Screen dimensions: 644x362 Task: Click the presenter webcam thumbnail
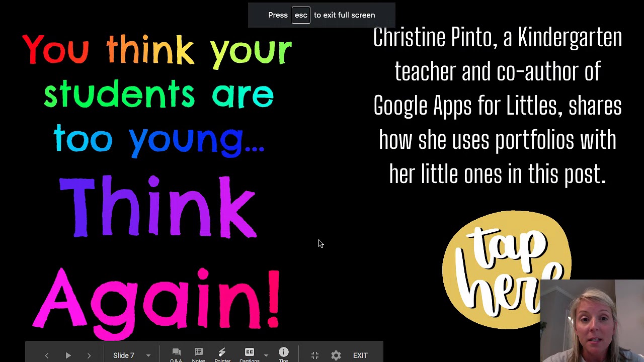click(592, 321)
